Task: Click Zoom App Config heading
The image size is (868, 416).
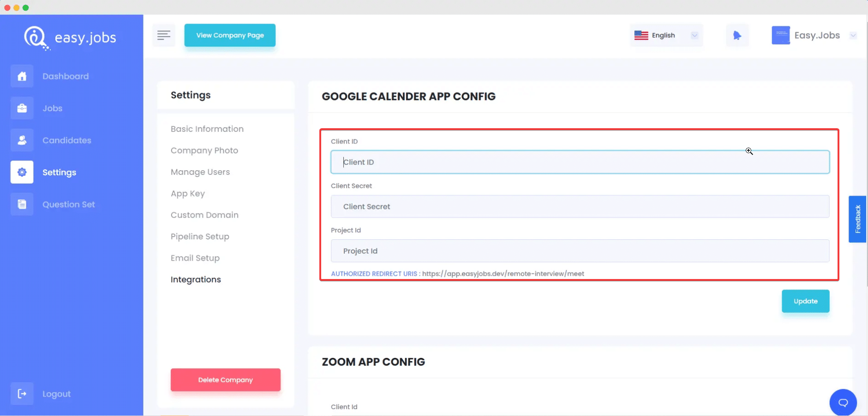Action: pos(373,362)
